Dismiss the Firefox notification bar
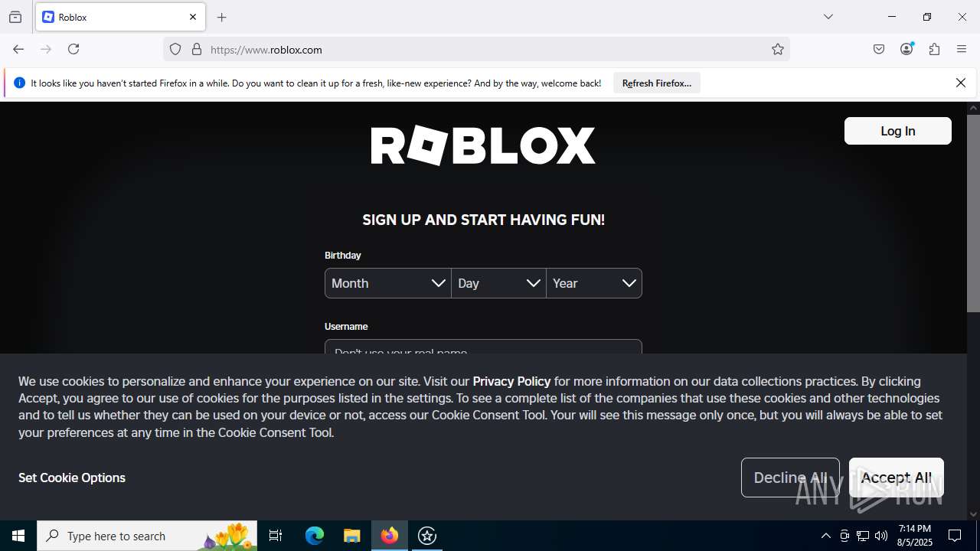This screenshot has height=551, width=980. tap(961, 83)
